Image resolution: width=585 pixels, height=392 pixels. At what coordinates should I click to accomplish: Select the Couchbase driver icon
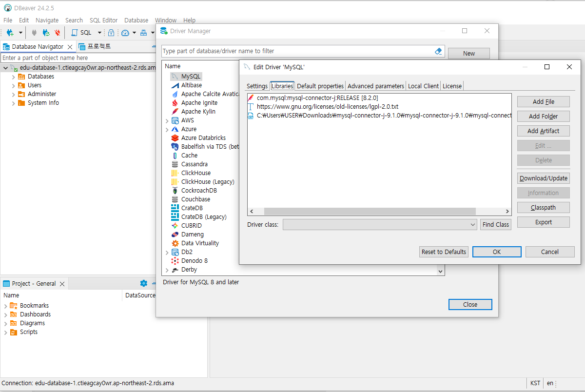tap(175, 199)
